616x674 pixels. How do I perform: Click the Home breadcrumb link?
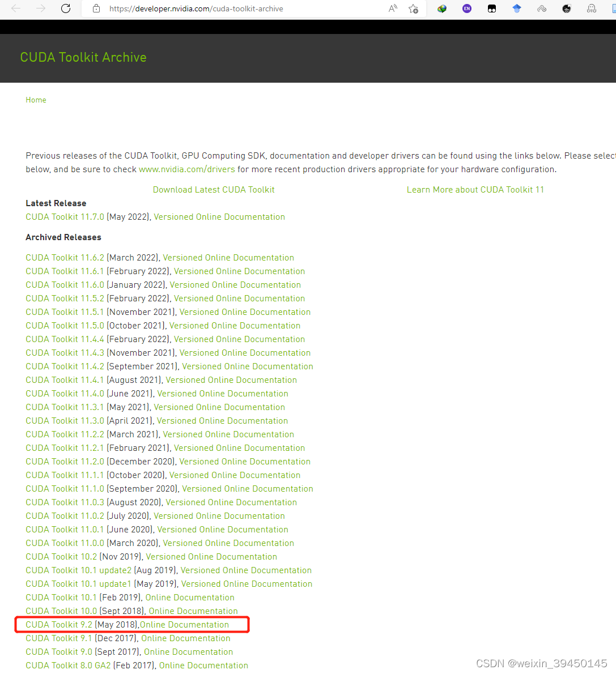[36, 100]
